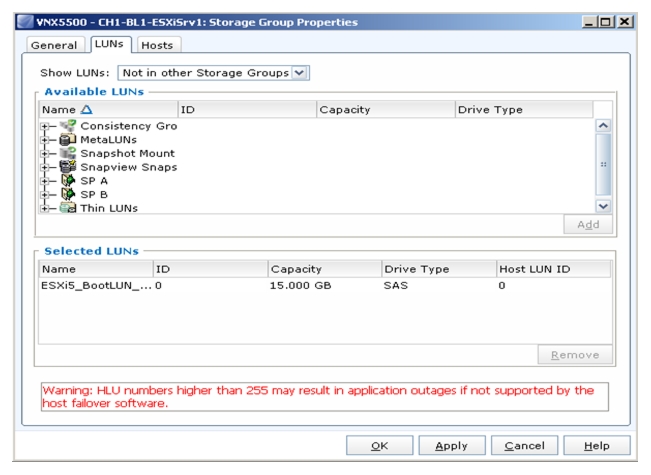Switch to the Hosts tab

coord(157,45)
